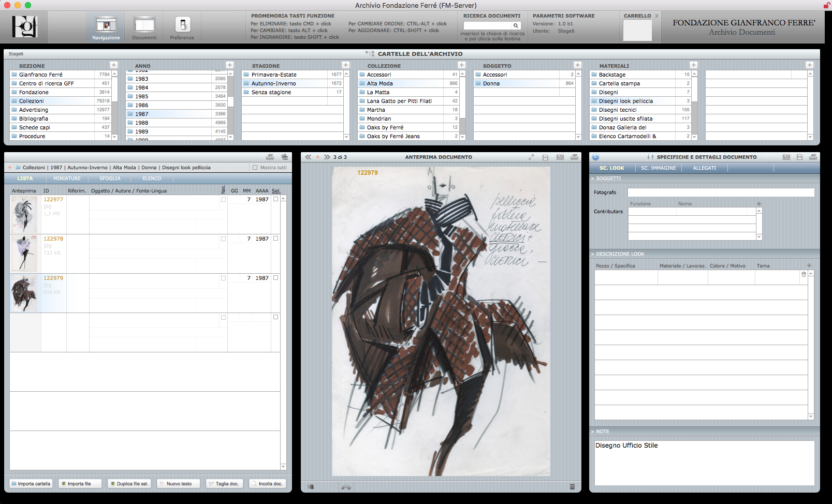Click the print icon in the list panel header
Viewport: 832px width, 504px height.
click(x=270, y=157)
